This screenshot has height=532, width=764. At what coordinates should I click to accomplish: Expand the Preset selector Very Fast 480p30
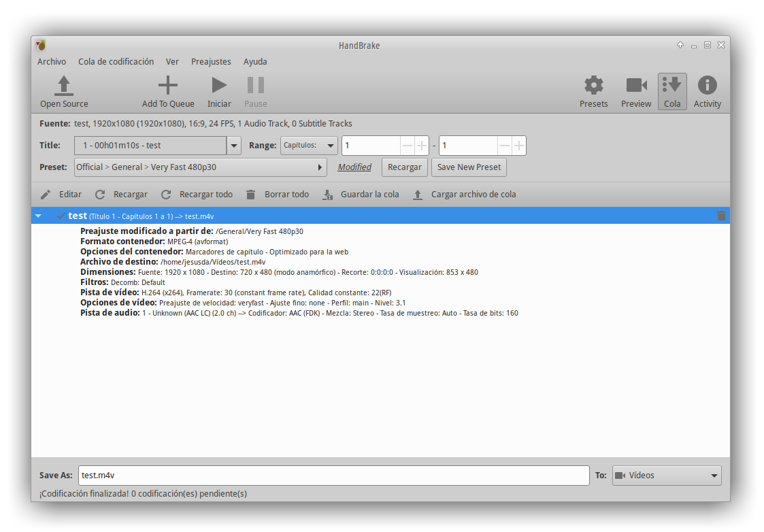200,167
